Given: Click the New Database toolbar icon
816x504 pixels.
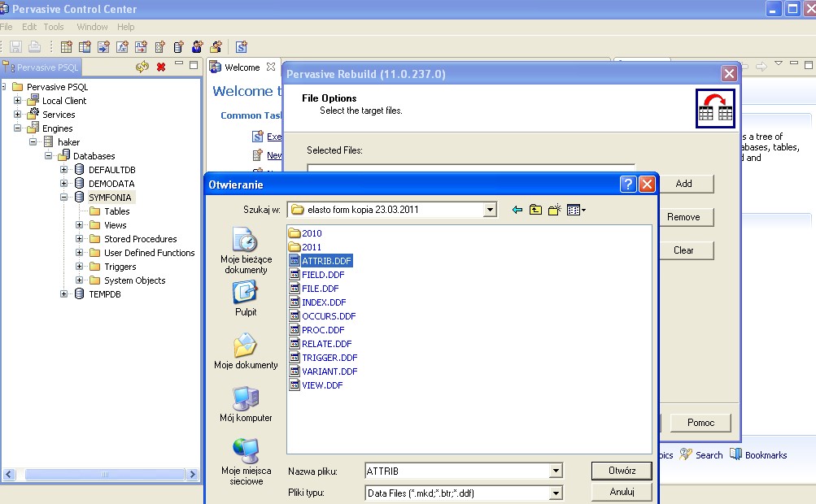Looking at the screenshot, I should [178, 47].
